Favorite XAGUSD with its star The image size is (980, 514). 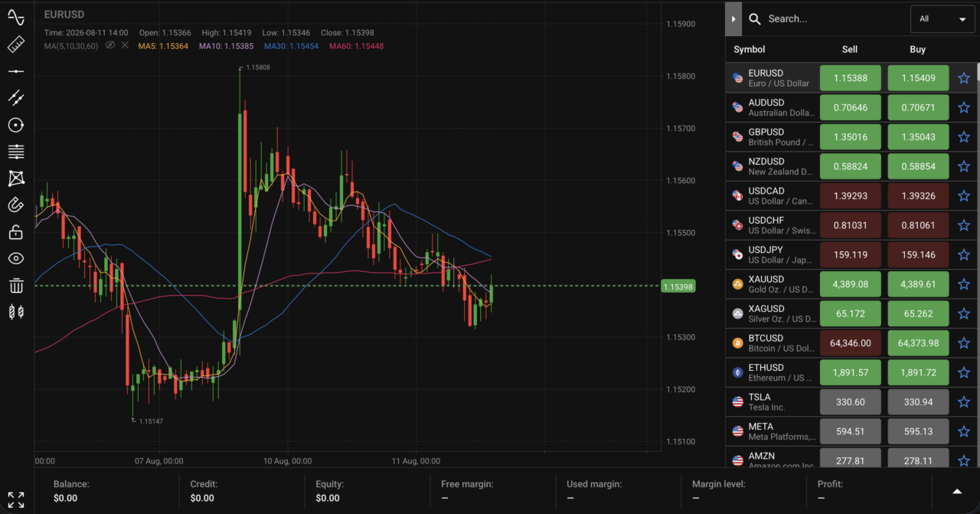coord(964,313)
